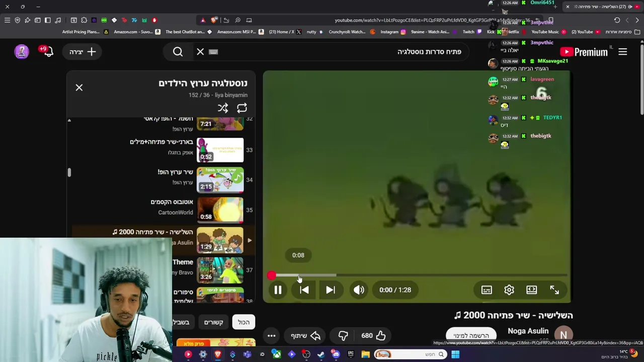The height and width of the screenshot is (362, 644).
Task: Click the Noga Asulin channel avatar
Action: (563, 335)
